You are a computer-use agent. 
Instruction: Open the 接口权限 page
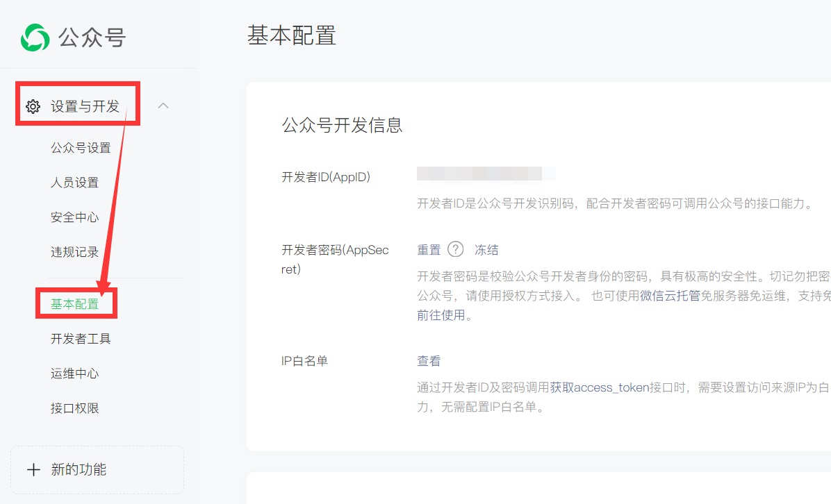pyautogui.click(x=74, y=408)
